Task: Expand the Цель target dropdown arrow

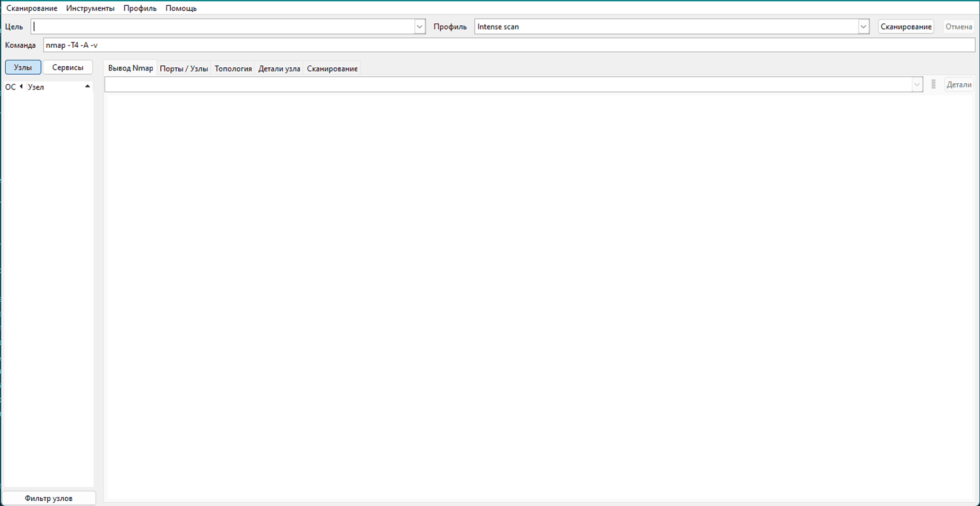Action: click(420, 27)
